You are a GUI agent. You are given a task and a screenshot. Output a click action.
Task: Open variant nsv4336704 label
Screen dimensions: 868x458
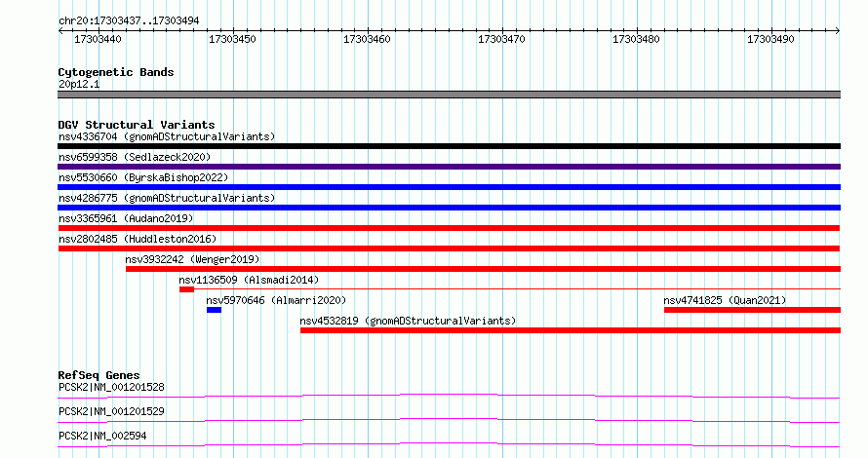click(167, 136)
